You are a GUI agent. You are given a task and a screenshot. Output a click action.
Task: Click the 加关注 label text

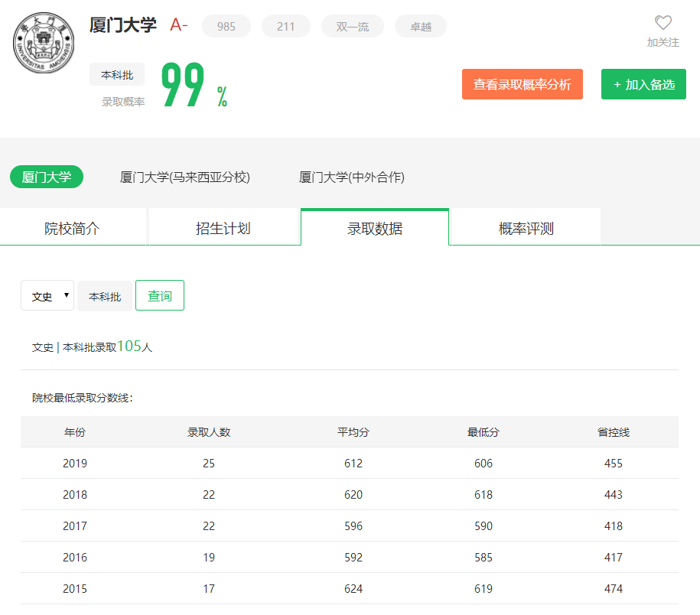663,42
